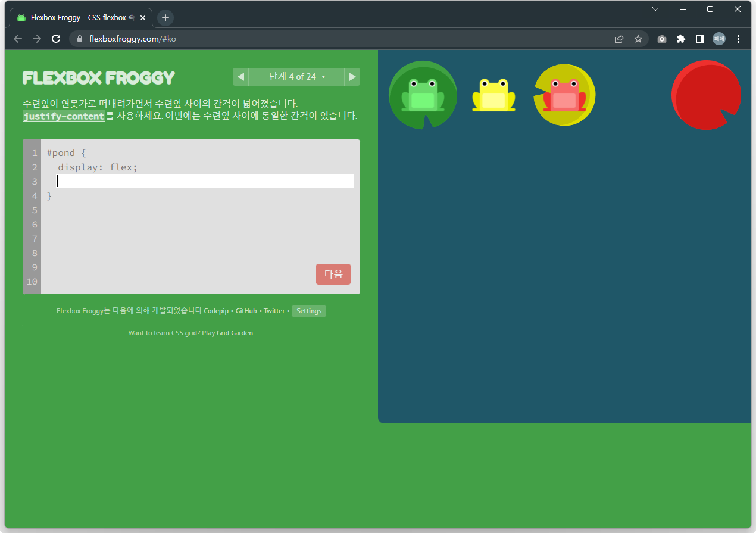Follow the Grid Garden link
This screenshot has height=533, width=756.
click(235, 333)
